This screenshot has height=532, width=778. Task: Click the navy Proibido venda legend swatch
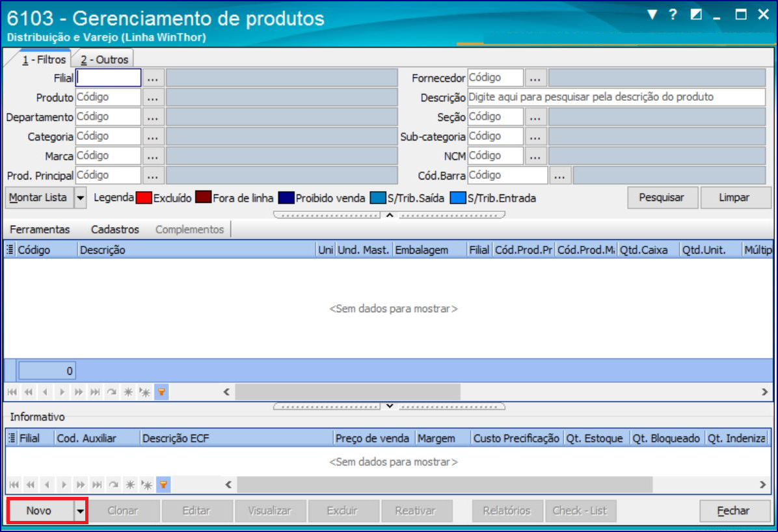286,198
